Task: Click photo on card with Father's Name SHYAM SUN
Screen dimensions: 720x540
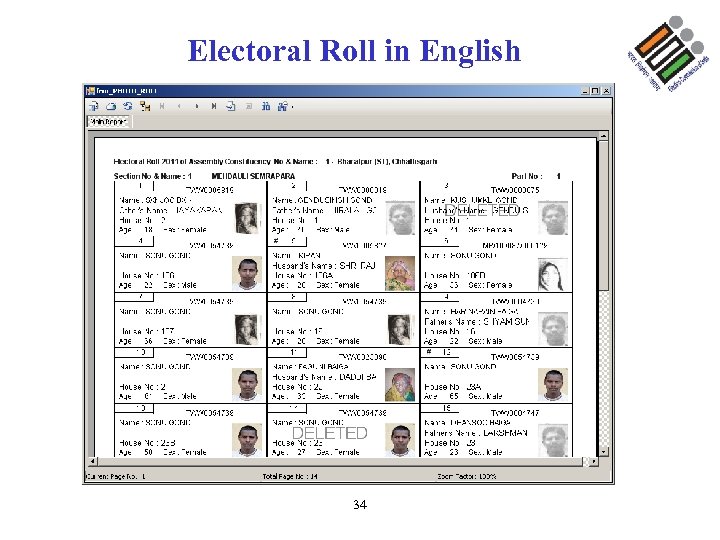Action: 553,329
